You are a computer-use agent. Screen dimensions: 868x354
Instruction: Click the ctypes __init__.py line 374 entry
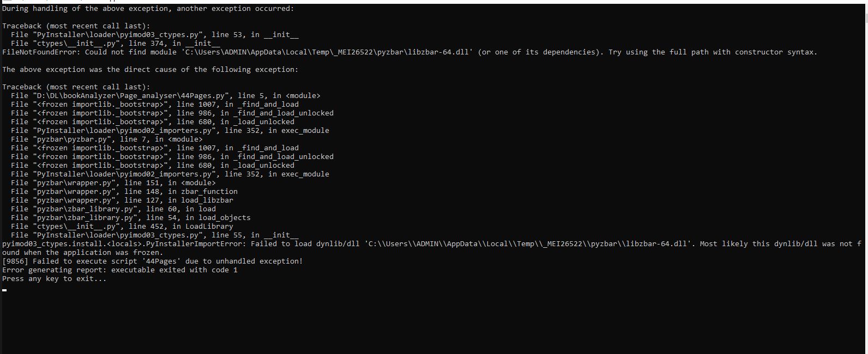tap(116, 44)
